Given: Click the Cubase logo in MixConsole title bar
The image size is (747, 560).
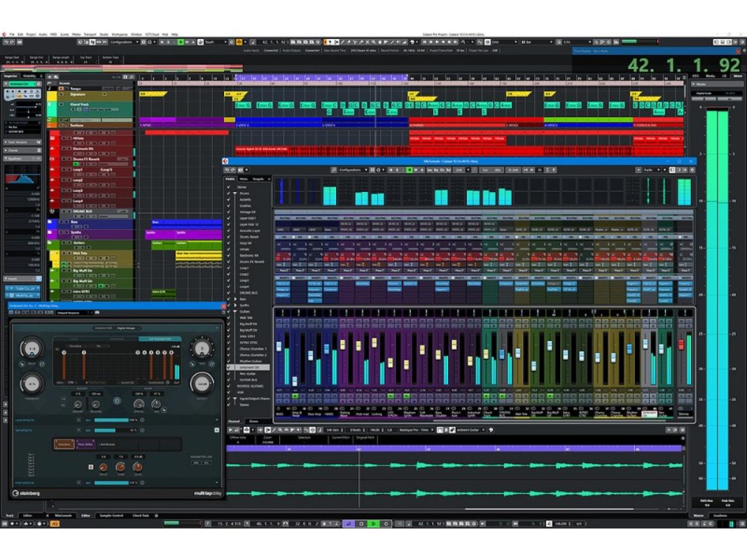Looking at the screenshot, I should [225, 161].
